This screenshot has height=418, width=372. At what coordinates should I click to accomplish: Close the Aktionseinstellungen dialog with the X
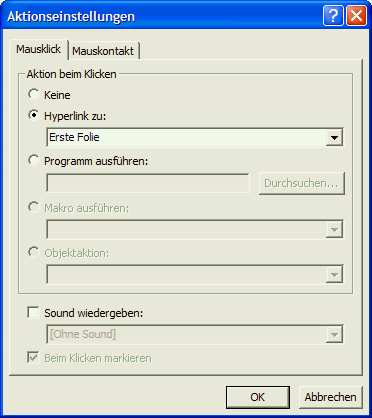(356, 16)
